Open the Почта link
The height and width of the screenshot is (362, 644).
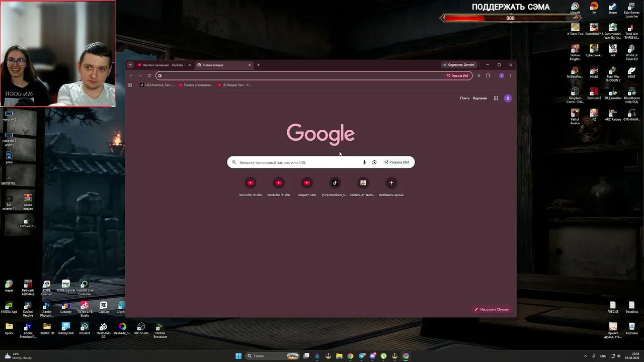tap(464, 99)
